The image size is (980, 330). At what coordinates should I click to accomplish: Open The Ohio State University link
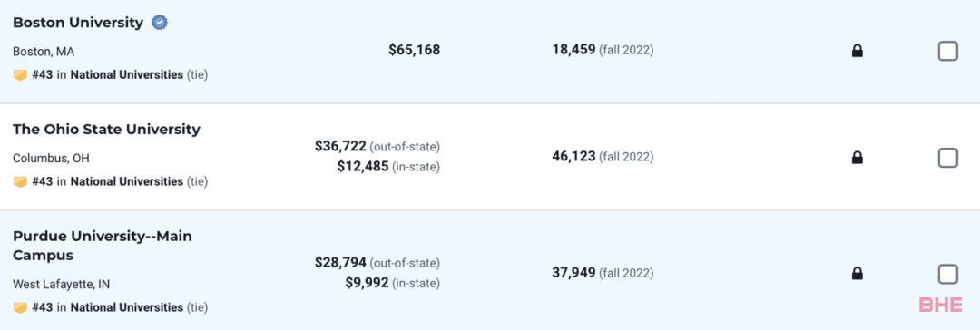[107, 130]
